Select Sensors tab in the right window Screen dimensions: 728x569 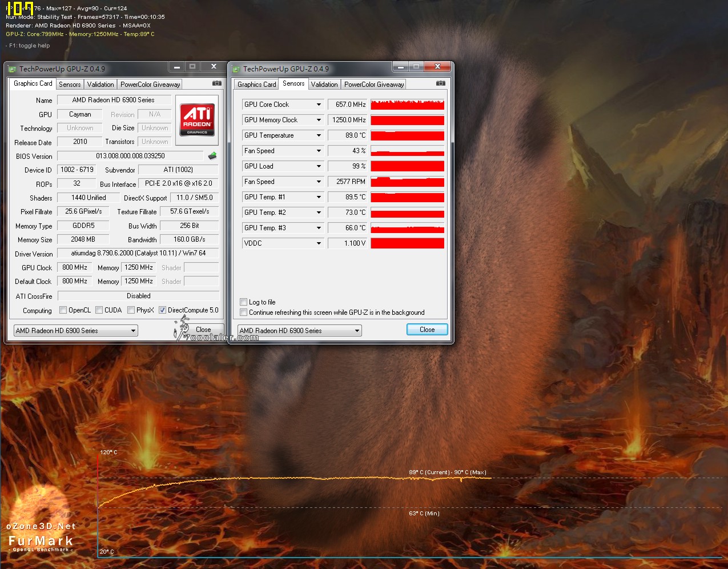click(x=293, y=83)
